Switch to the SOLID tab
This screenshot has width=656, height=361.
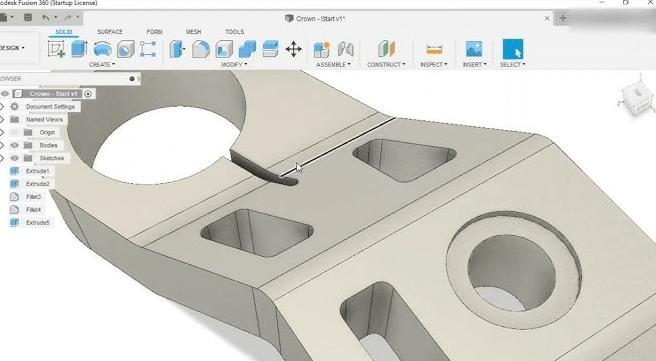tap(64, 32)
